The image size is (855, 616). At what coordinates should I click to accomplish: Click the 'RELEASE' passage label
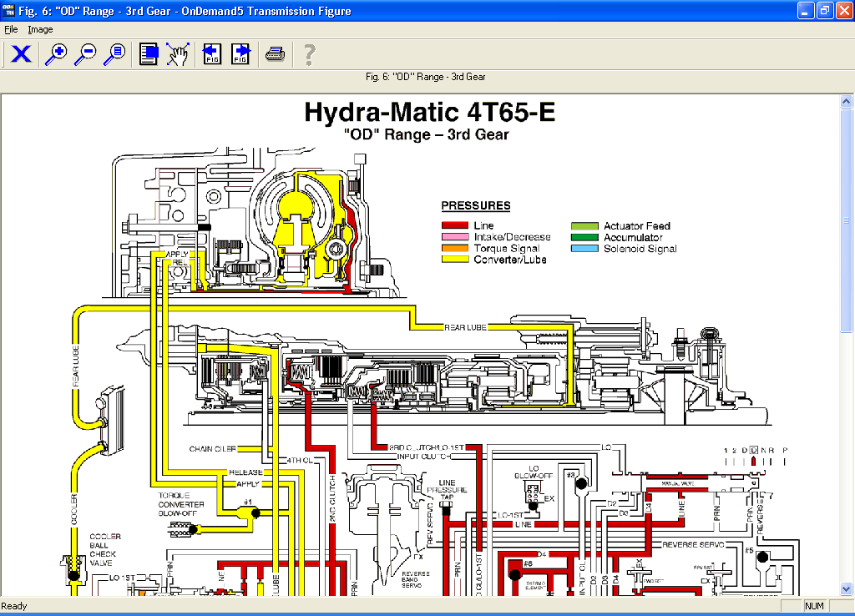(246, 472)
